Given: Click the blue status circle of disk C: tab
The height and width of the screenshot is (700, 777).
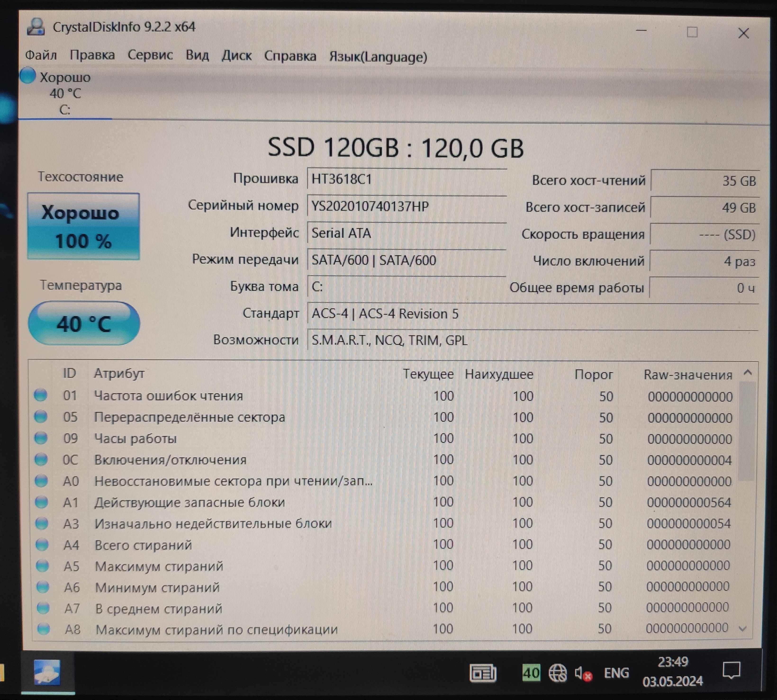Looking at the screenshot, I should [x=28, y=75].
